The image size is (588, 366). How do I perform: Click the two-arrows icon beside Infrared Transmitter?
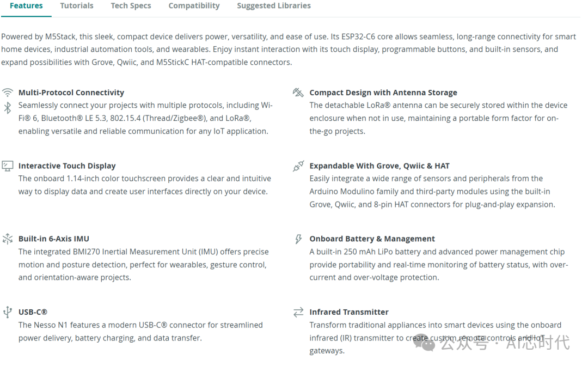[x=298, y=312]
